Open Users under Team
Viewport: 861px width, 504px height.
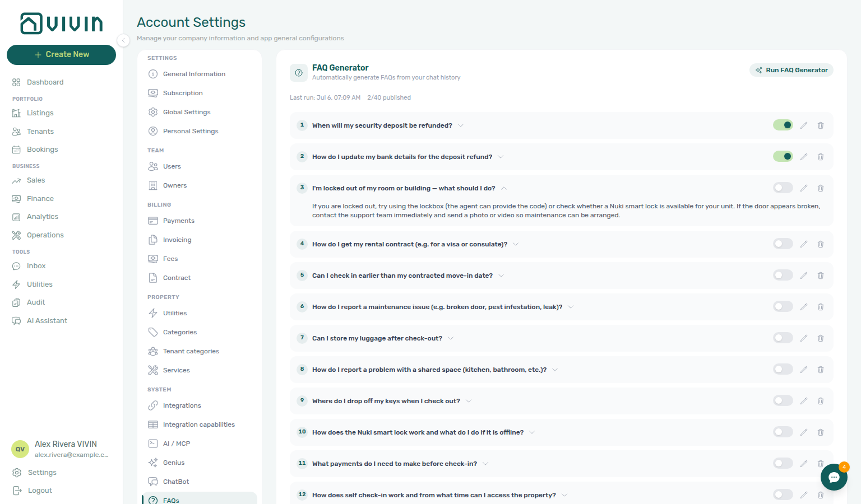pos(200,166)
